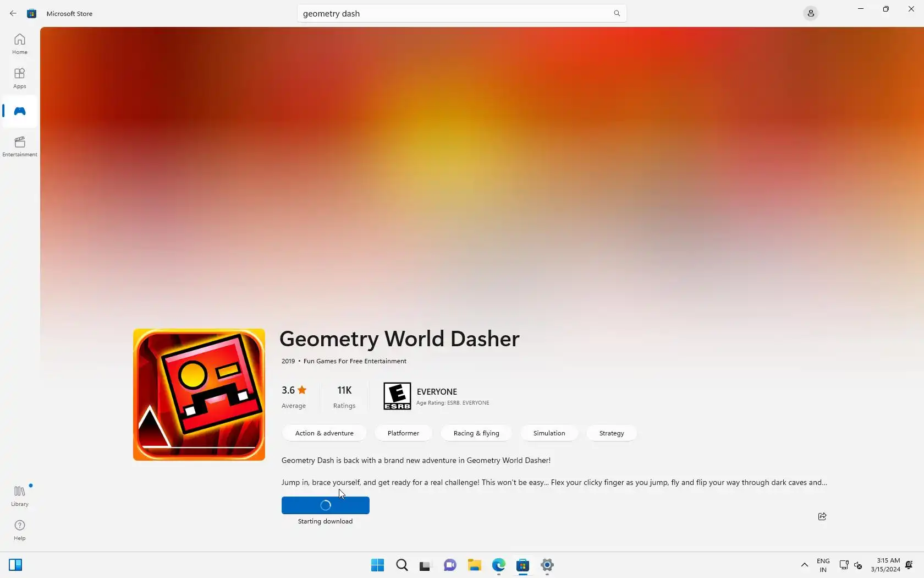The height and width of the screenshot is (578, 924).
Task: Go back using the back arrow
Action: point(13,13)
